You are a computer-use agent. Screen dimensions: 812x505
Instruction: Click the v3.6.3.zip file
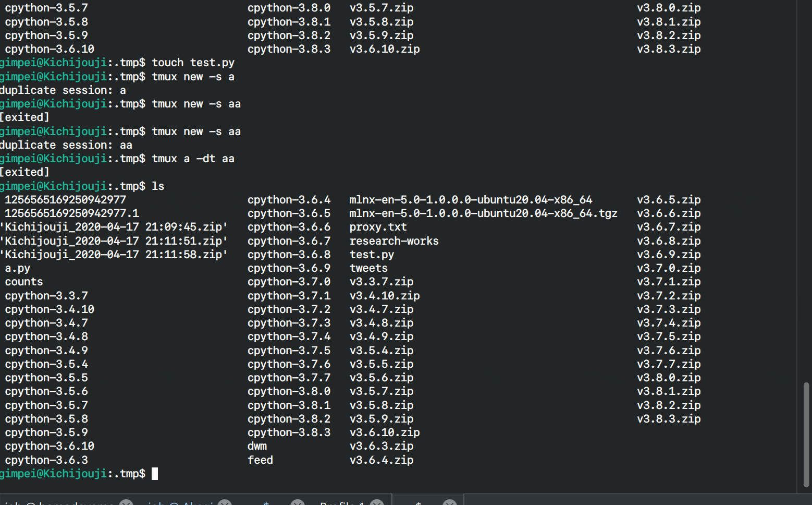click(x=382, y=446)
